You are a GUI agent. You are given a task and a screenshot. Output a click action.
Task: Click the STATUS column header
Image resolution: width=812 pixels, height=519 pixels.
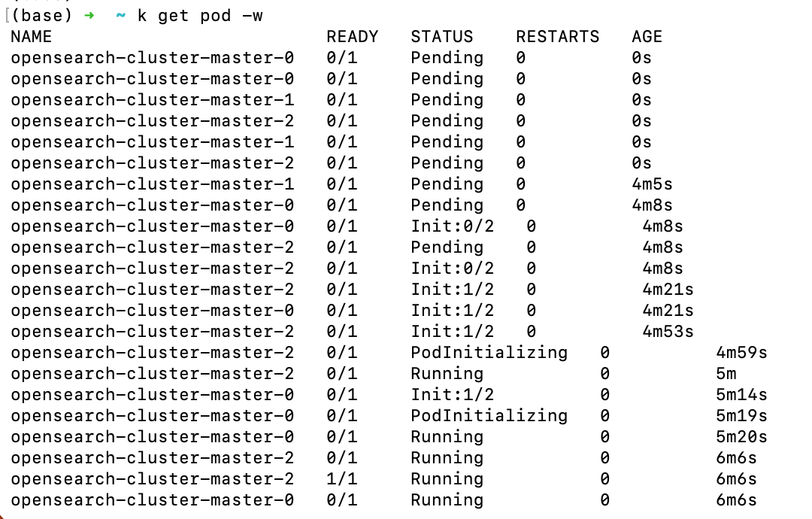(441, 37)
